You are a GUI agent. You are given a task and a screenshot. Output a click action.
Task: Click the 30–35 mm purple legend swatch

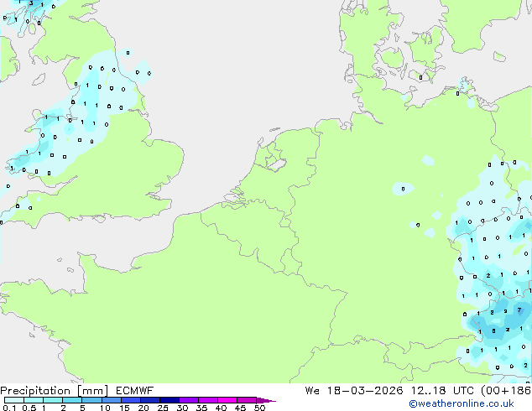coord(188,400)
